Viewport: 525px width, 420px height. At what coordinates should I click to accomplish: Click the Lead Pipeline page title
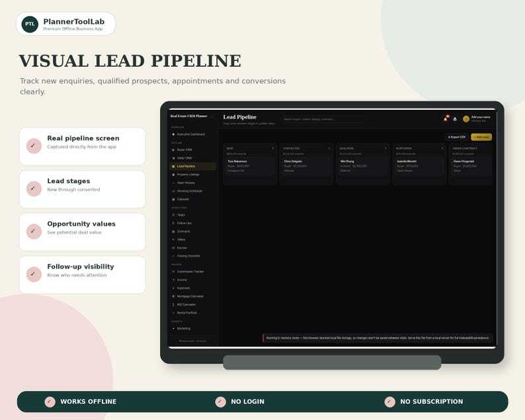[x=240, y=117]
